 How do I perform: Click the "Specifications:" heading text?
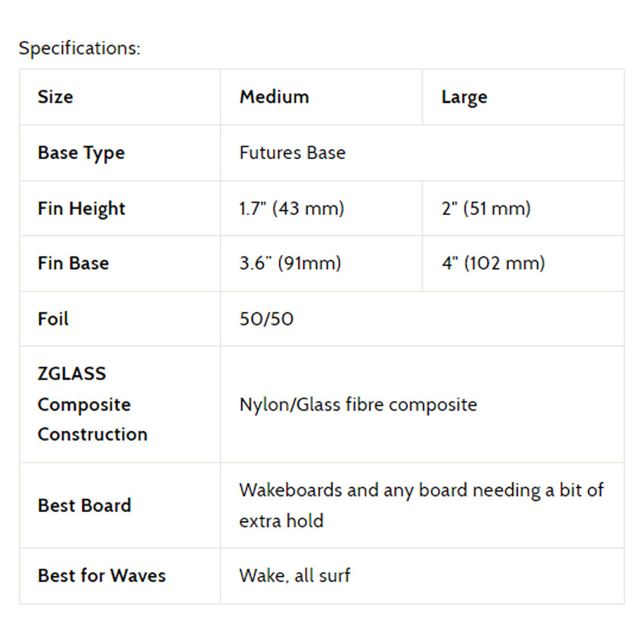point(79,48)
